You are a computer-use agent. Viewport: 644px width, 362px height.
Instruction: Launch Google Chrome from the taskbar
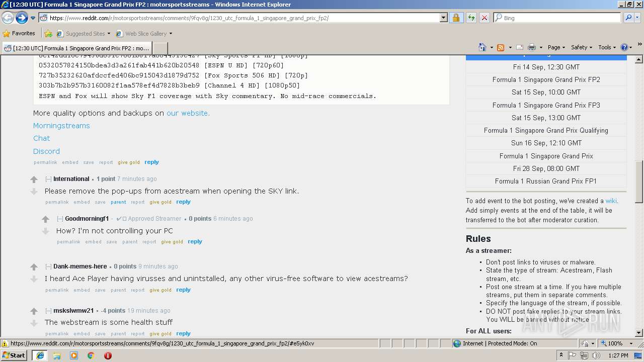point(91,355)
